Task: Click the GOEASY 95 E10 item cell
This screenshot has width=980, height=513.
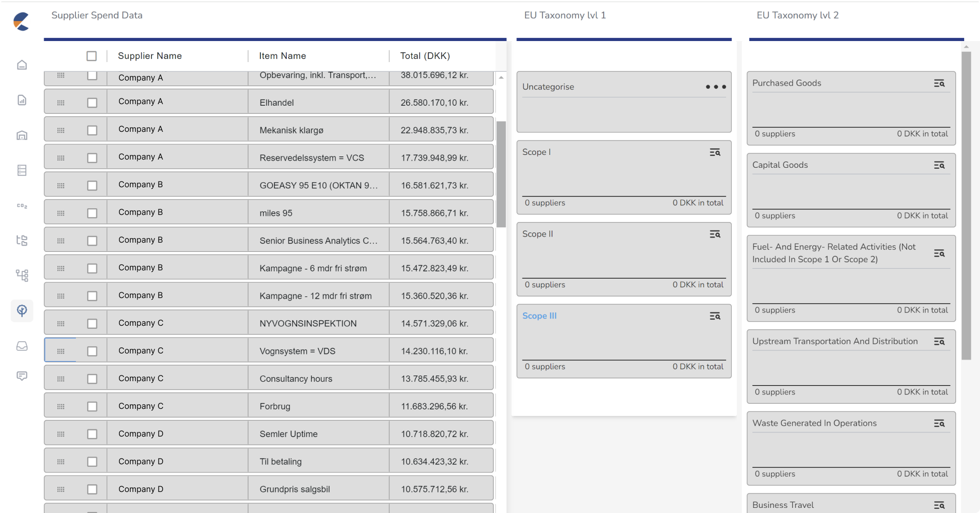Action: [x=318, y=185]
